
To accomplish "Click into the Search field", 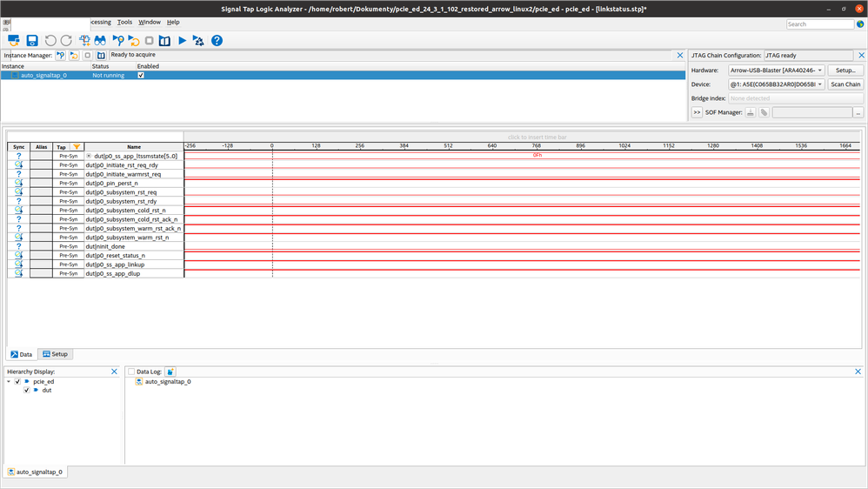I will (820, 24).
